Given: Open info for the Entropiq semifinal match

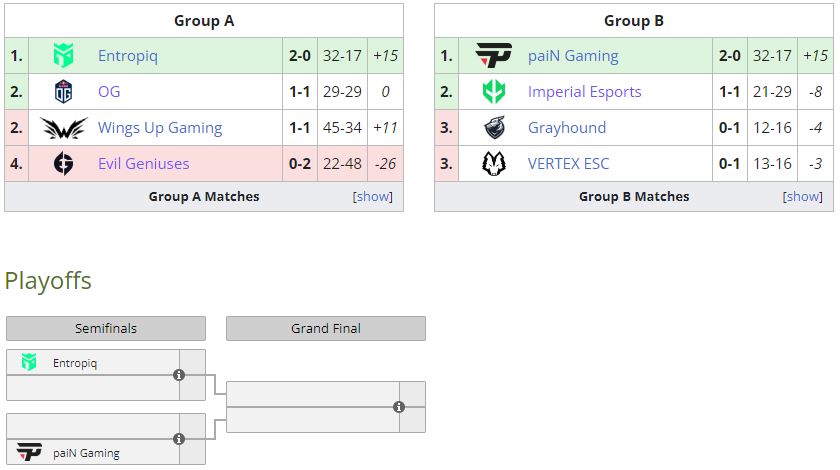Looking at the screenshot, I should 179,375.
